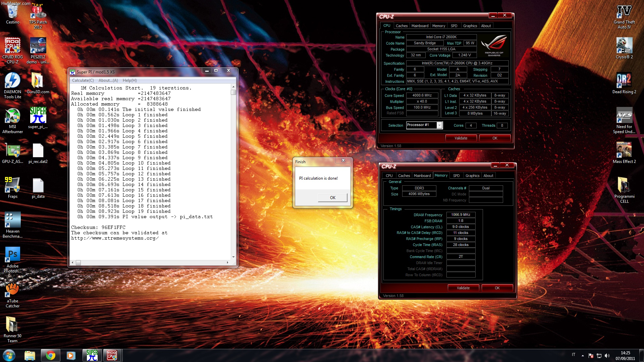Click DRAM Frequency value 1066.9 MHz

tap(461, 215)
